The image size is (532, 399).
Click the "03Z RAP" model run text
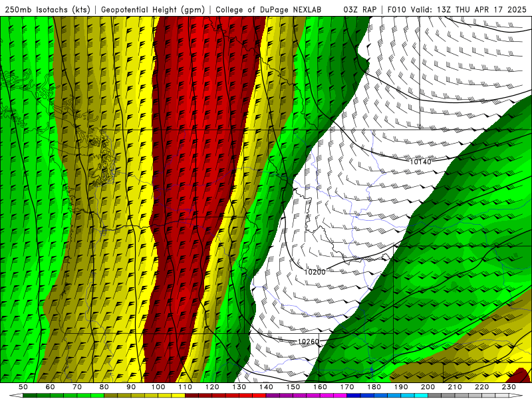360,9
